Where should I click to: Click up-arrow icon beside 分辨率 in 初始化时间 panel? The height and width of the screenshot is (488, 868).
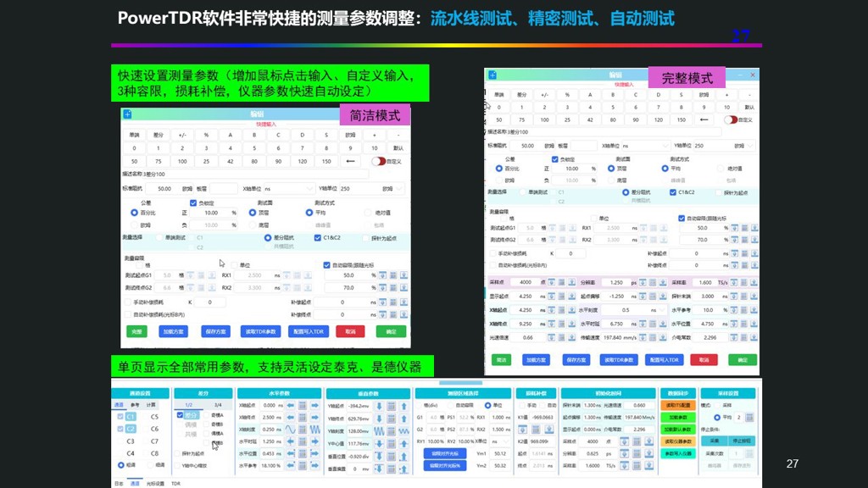click(x=648, y=454)
